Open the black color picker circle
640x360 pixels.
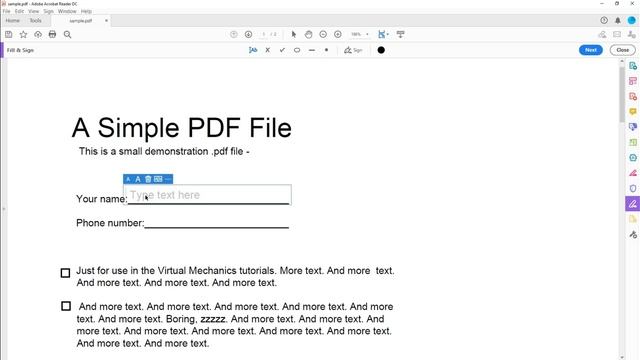(x=381, y=50)
